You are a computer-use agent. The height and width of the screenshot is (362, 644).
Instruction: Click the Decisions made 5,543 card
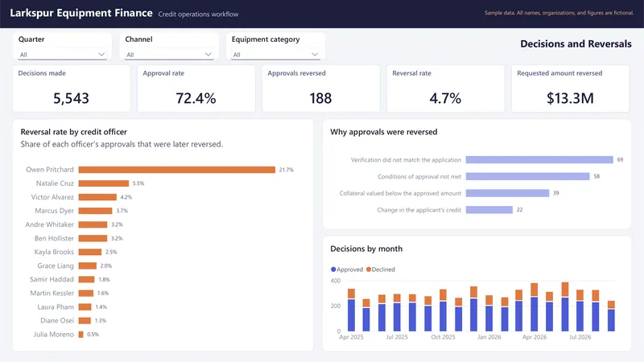(72, 88)
